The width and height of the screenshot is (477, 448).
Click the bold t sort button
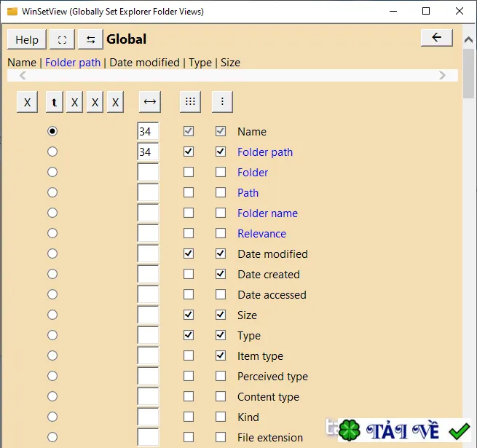click(55, 102)
